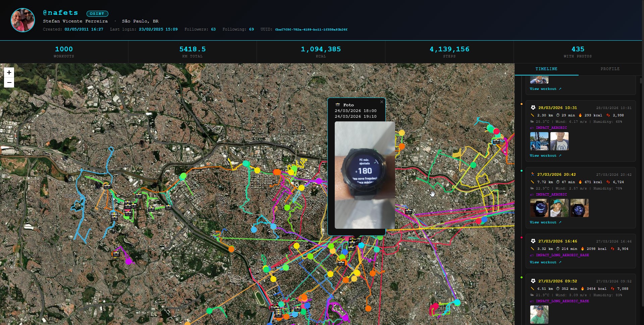Viewport: 644px width, 325px height.
Task: Click IMPACT_LONG_AEROBIC_BASE tag on 27/03/2026 16:46
Action: click(x=562, y=255)
